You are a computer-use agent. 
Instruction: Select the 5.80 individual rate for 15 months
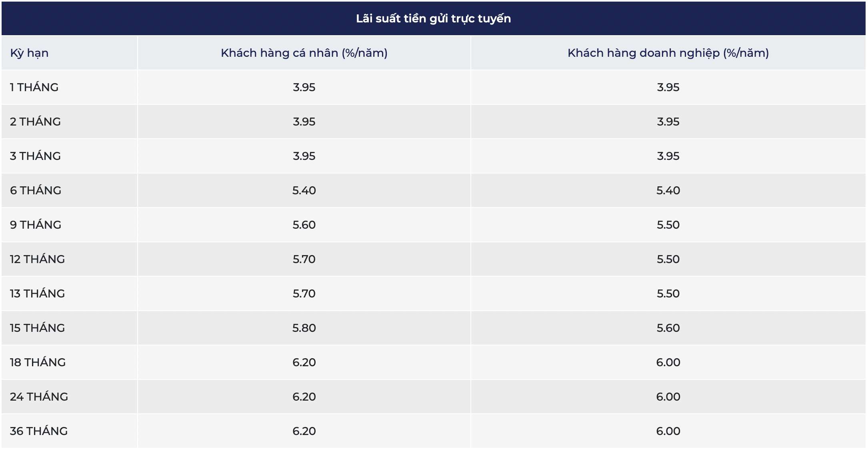pos(304,328)
